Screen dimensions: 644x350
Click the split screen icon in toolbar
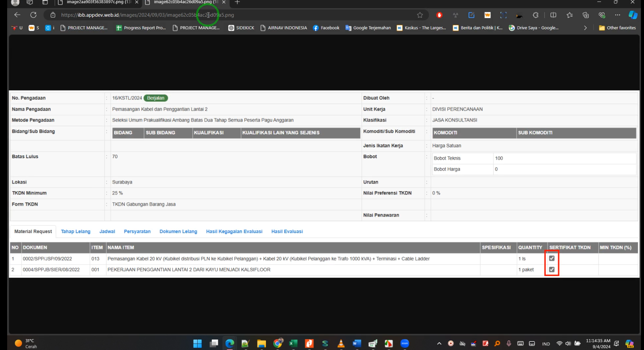(x=553, y=15)
